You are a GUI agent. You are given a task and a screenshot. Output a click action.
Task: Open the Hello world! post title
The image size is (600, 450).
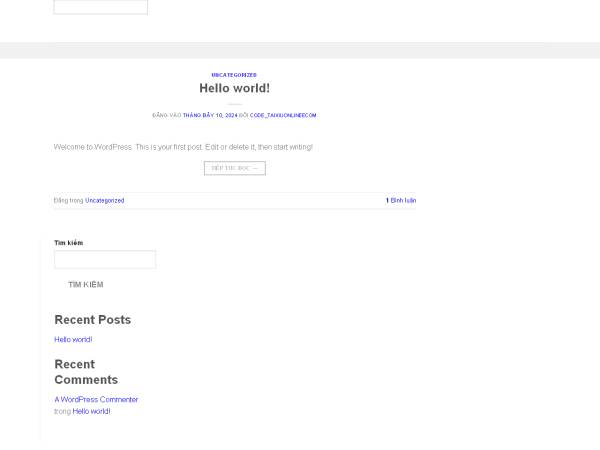(234, 88)
